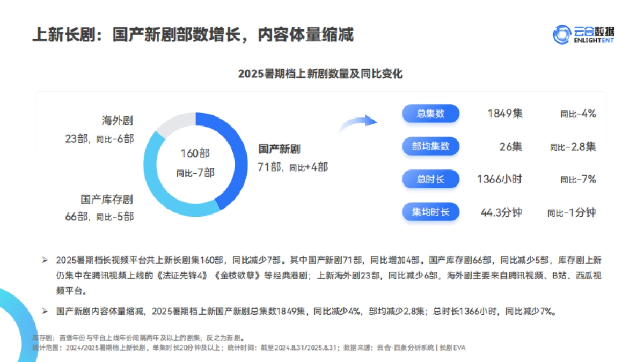
Task: Expand details for 1849集 total episodes
Action: coord(504,114)
